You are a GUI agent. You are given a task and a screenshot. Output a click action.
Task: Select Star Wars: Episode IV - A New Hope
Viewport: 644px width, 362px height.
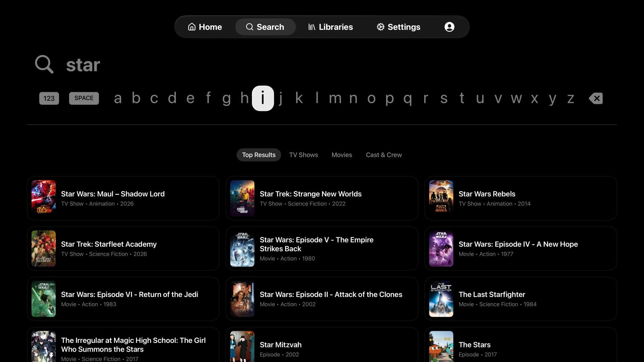(x=521, y=248)
